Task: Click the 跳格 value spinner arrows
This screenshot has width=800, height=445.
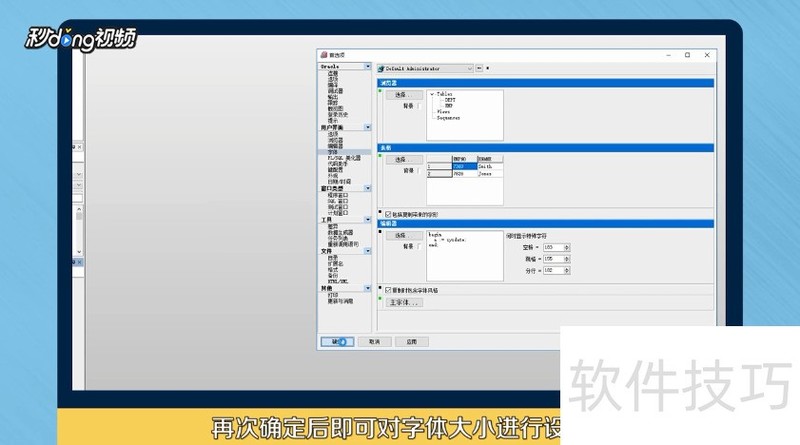Action: [567, 259]
